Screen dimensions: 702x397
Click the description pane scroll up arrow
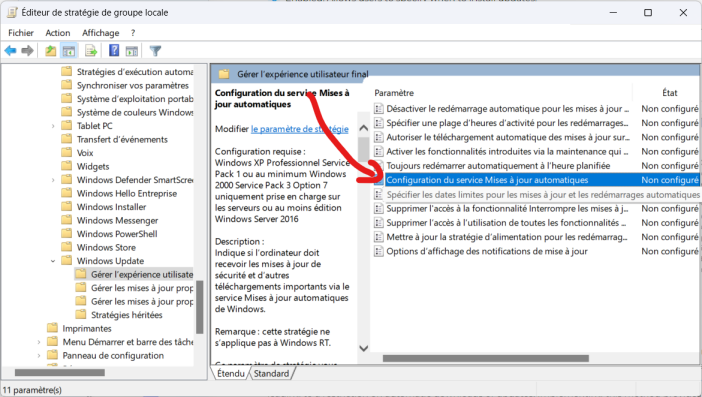(x=364, y=128)
